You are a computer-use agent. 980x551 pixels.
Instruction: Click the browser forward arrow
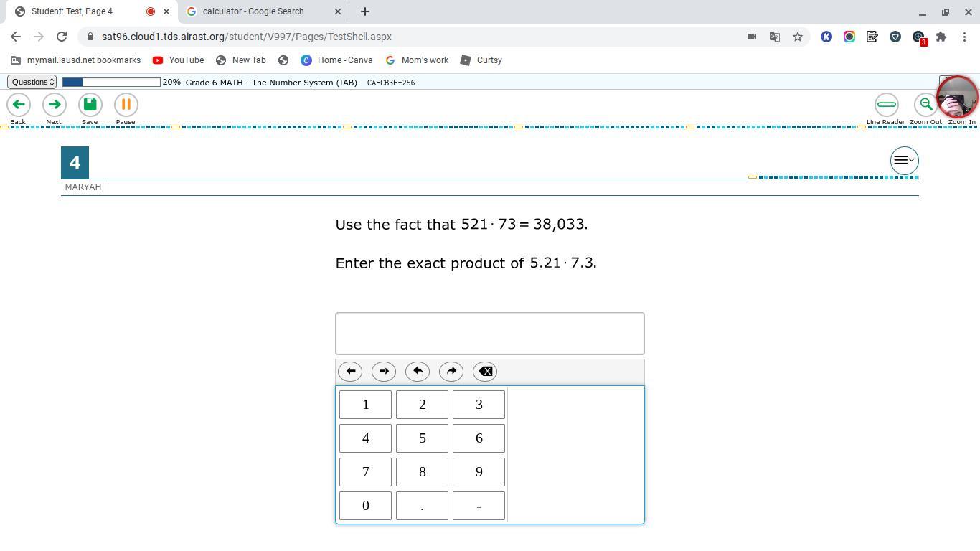[39, 37]
